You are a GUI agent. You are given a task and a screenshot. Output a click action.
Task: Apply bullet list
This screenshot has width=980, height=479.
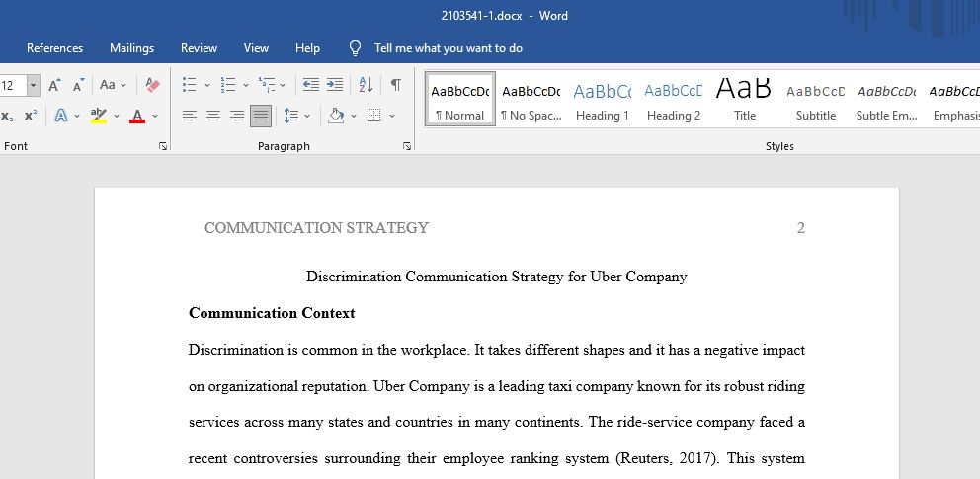[x=190, y=85]
